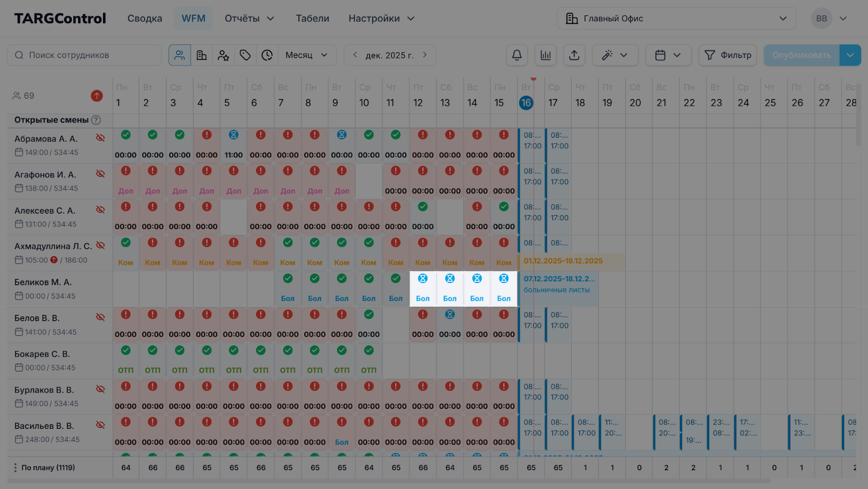The height and width of the screenshot is (489, 868).
Task: Switch to employees view icon
Action: pyautogui.click(x=180, y=55)
